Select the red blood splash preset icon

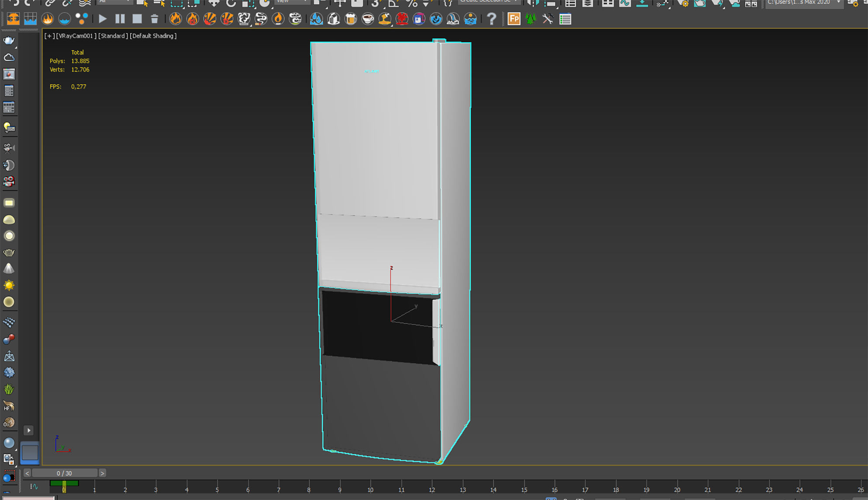tap(402, 19)
